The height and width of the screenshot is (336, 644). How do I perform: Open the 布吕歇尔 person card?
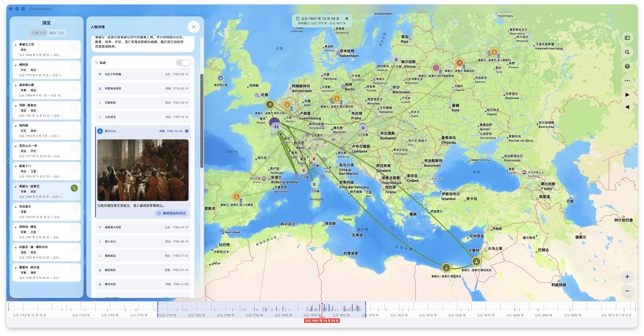(x=46, y=212)
